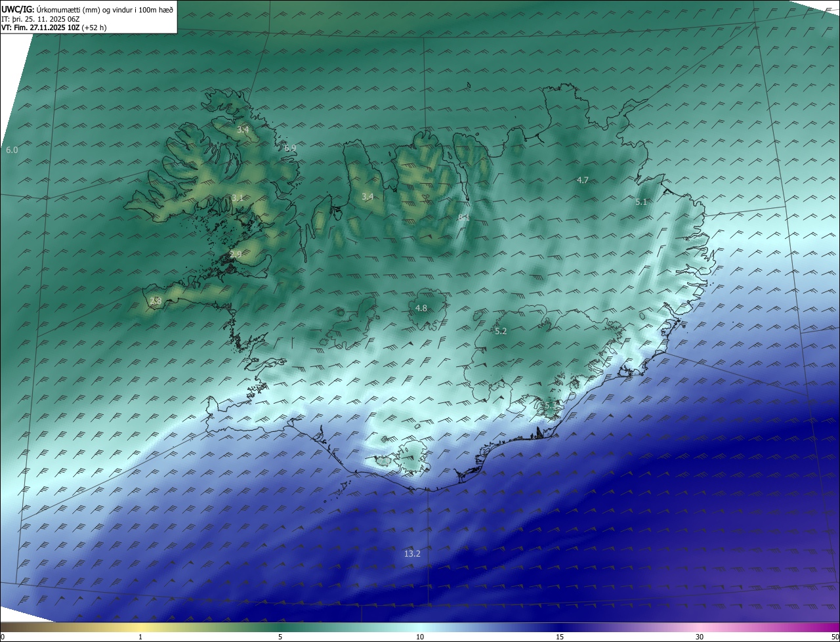Screen dimensions: 840x642
Task: Click the color scale tick label 1
Action: pos(140,637)
